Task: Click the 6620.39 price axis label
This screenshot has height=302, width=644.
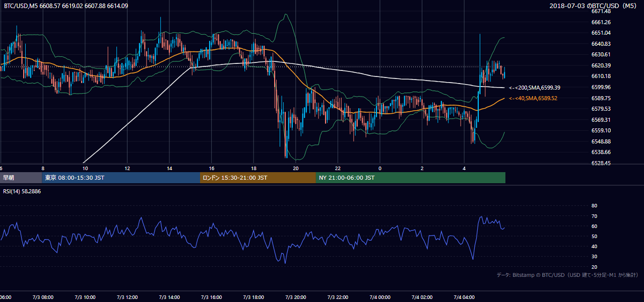Action: point(601,65)
